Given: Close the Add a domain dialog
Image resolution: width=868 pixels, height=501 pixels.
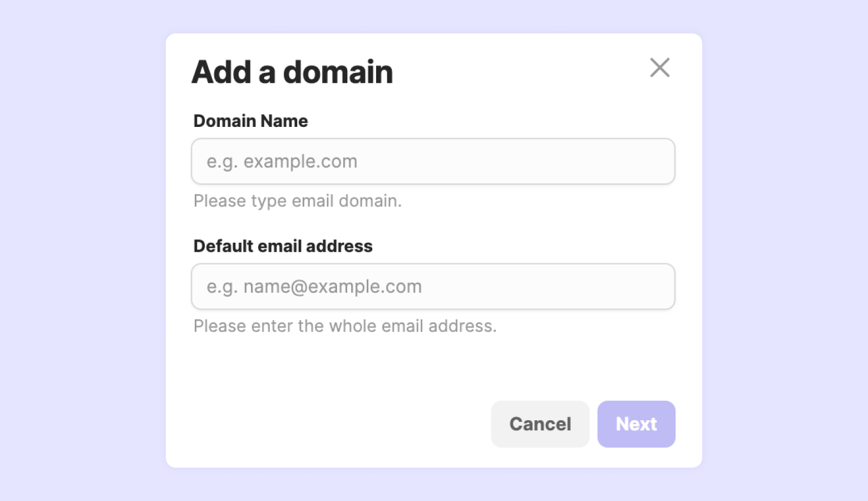Looking at the screenshot, I should [x=660, y=68].
